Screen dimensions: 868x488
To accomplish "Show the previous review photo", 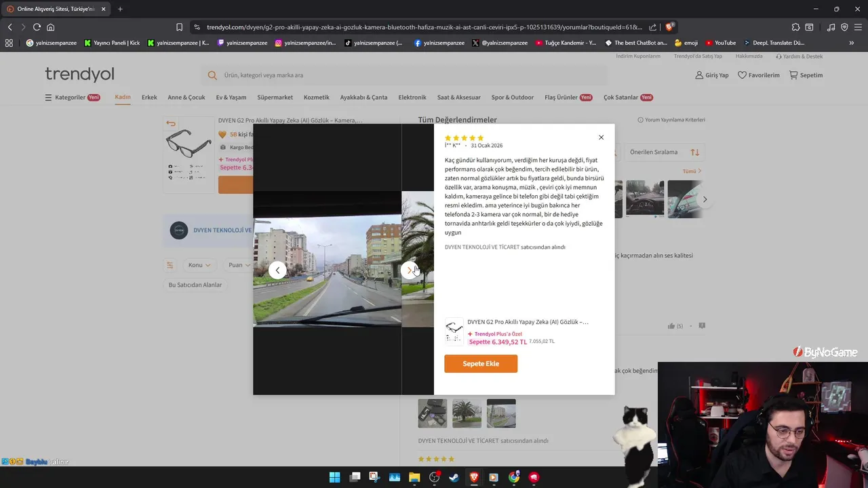I will (x=277, y=270).
